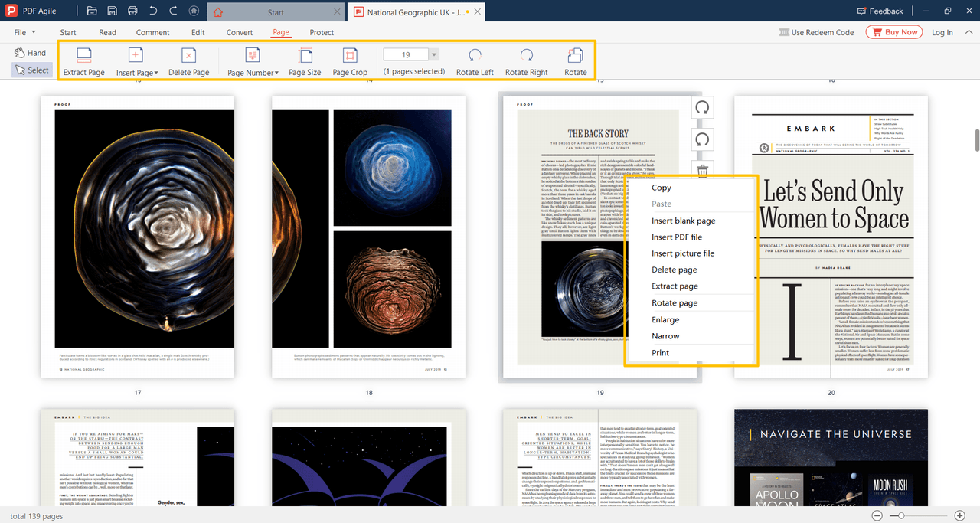Click the Delete Page icon
The image size is (980, 523).
tap(188, 61)
